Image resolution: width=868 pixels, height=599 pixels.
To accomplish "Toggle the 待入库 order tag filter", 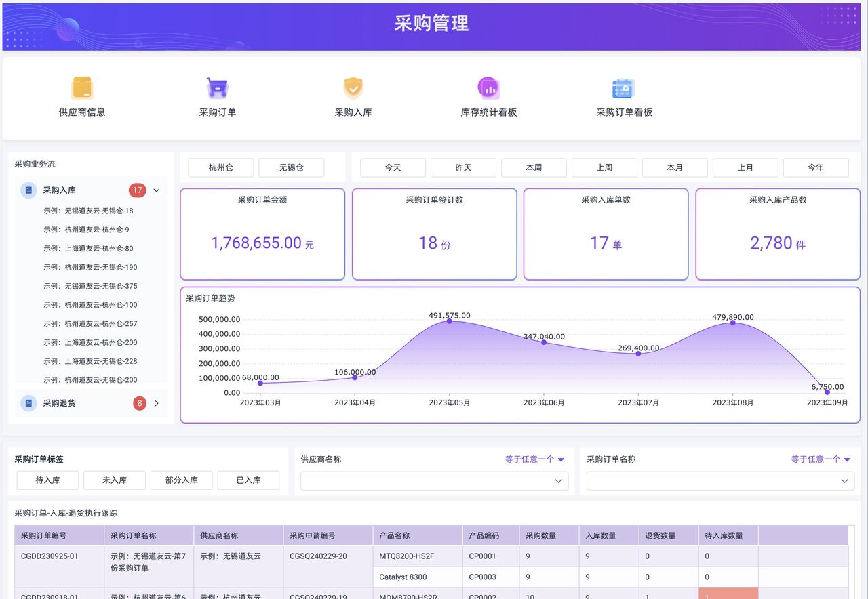I will tap(47, 480).
